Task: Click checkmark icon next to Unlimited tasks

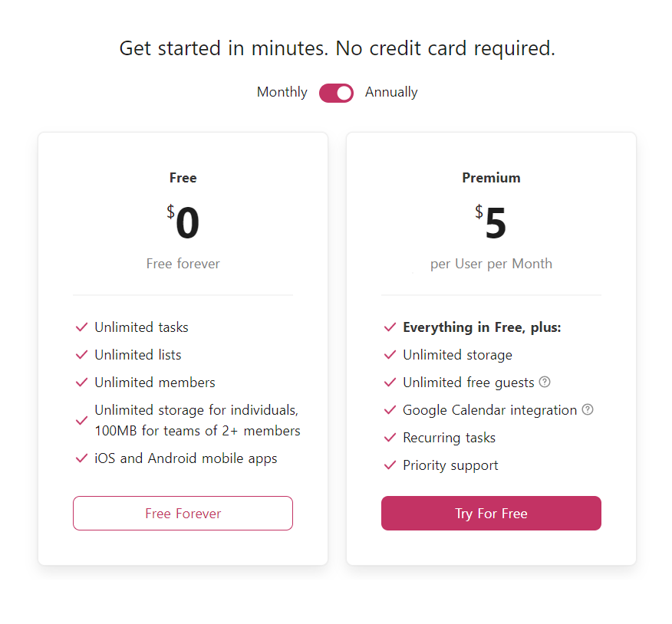Action: point(81,327)
